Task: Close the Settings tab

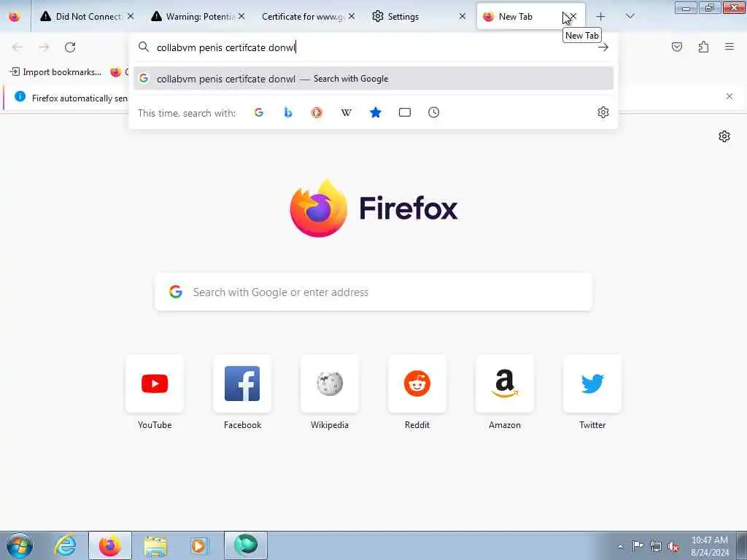Action: (x=462, y=17)
